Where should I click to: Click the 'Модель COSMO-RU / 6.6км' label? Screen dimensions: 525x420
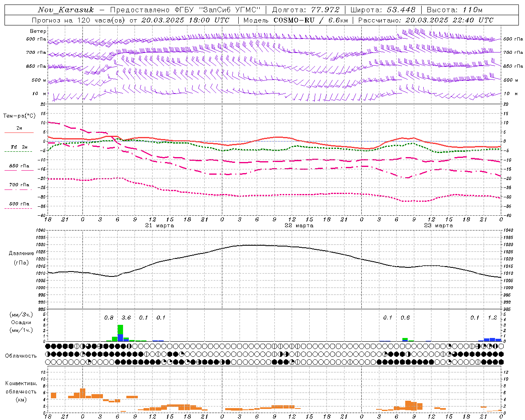tap(295, 20)
